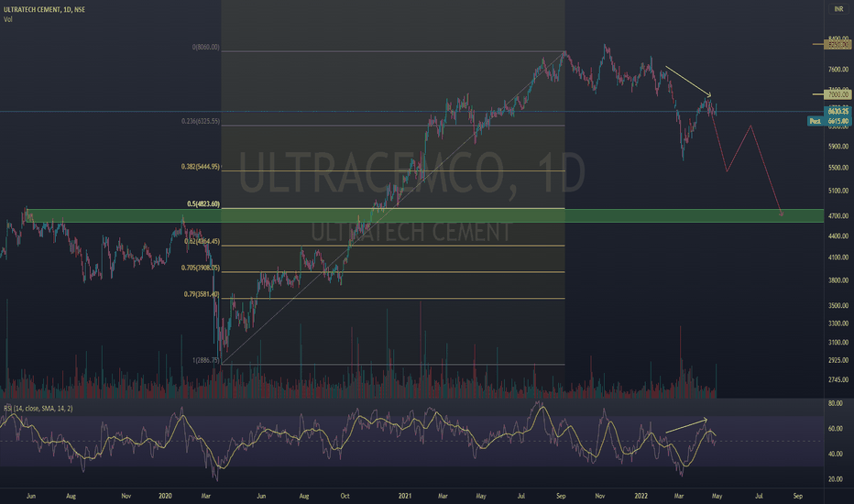Image resolution: width=854 pixels, height=504 pixels.
Task: Click the 2745.00 price axis label
Action: coord(838,379)
